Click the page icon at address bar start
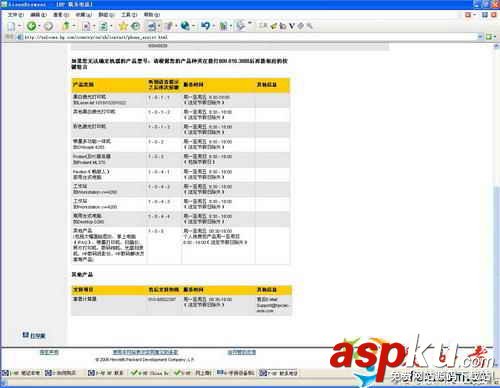 20,37
